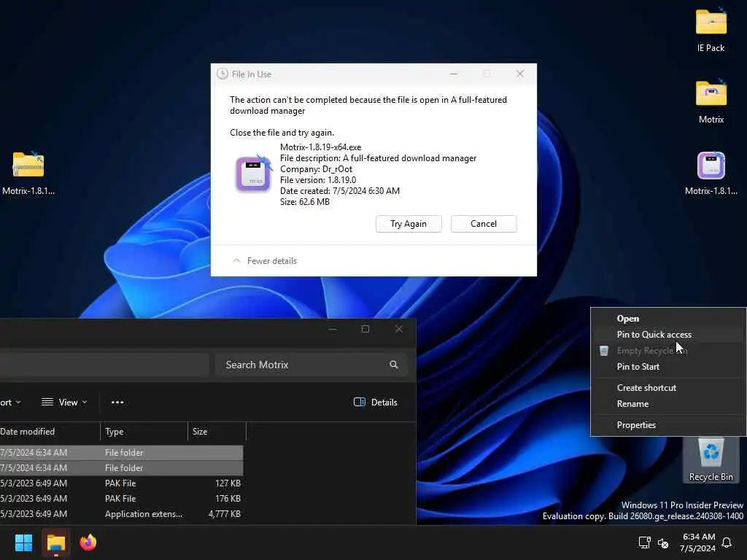Open the network tray icon

(x=644, y=542)
